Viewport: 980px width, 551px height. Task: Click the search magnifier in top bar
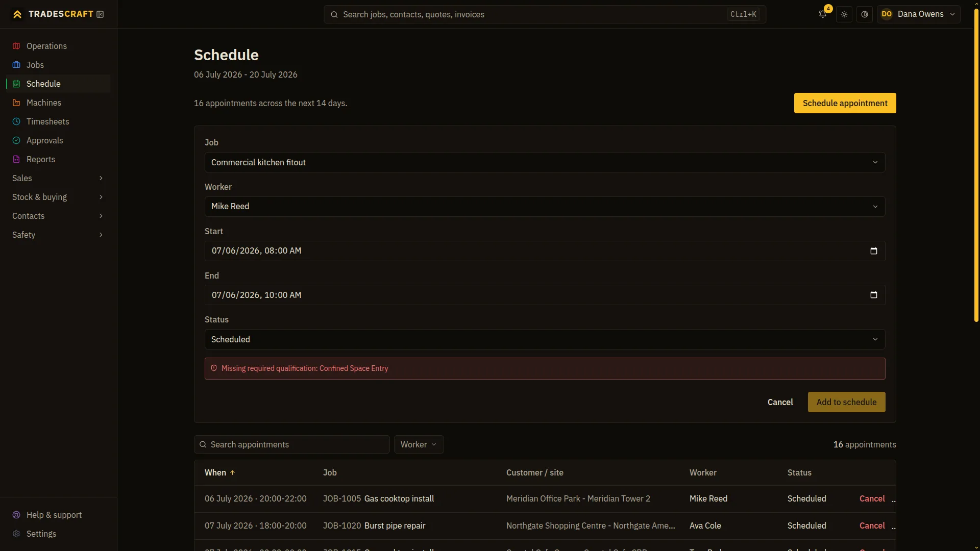coord(334,14)
